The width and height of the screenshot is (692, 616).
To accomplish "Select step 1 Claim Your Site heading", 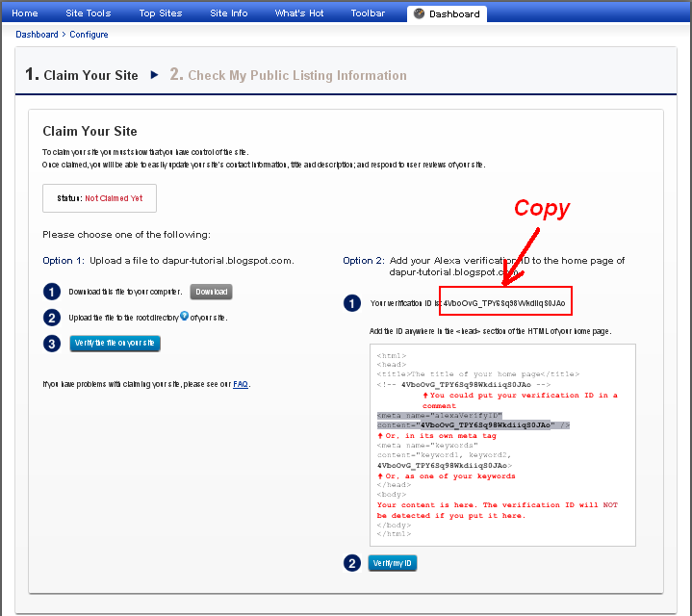I will (x=82, y=74).
